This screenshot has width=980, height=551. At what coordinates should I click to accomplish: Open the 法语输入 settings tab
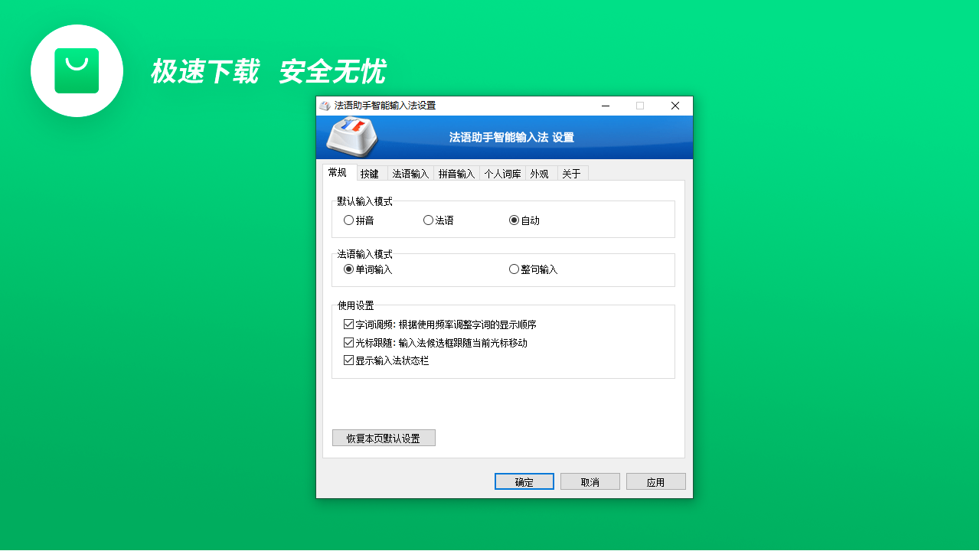[x=410, y=173]
